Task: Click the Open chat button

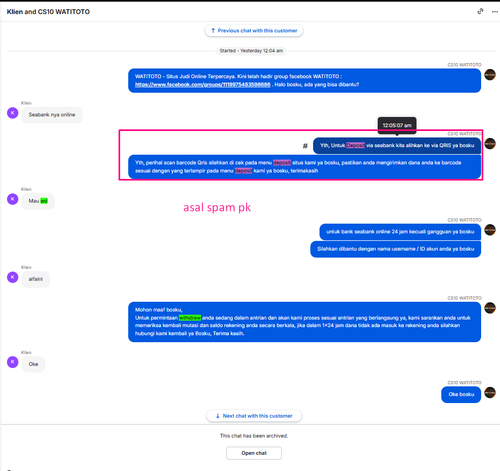Action: 254,453
